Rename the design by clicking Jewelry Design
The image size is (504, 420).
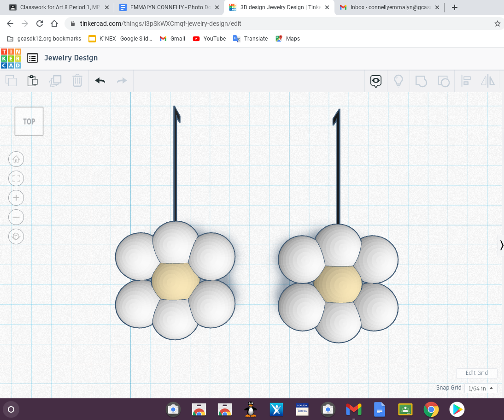(70, 58)
